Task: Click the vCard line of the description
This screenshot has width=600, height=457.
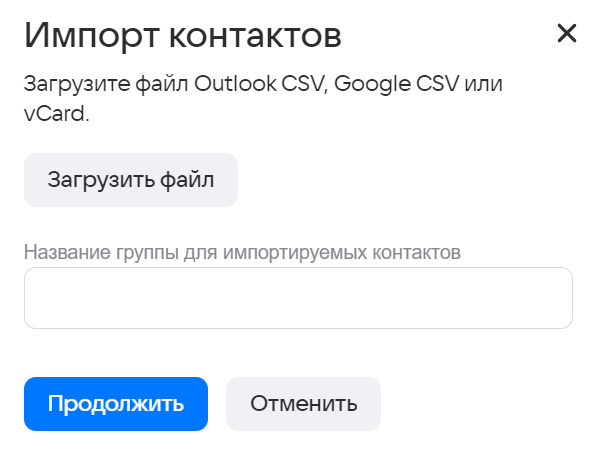Action: [57, 114]
